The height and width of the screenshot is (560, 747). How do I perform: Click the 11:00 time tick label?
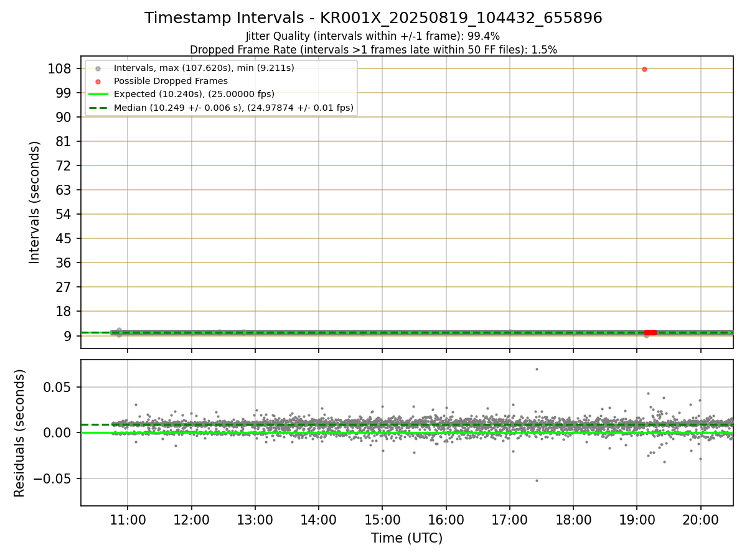128,520
